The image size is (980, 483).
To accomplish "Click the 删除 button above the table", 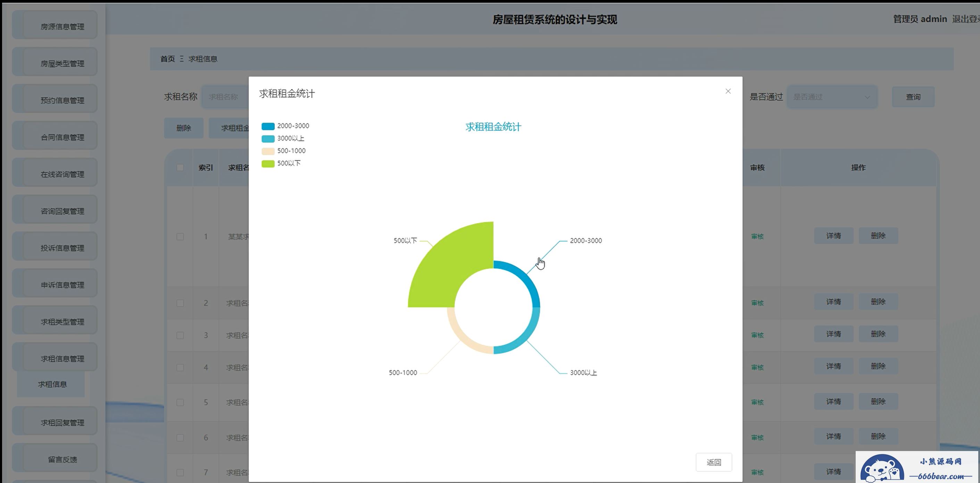I will click(184, 128).
